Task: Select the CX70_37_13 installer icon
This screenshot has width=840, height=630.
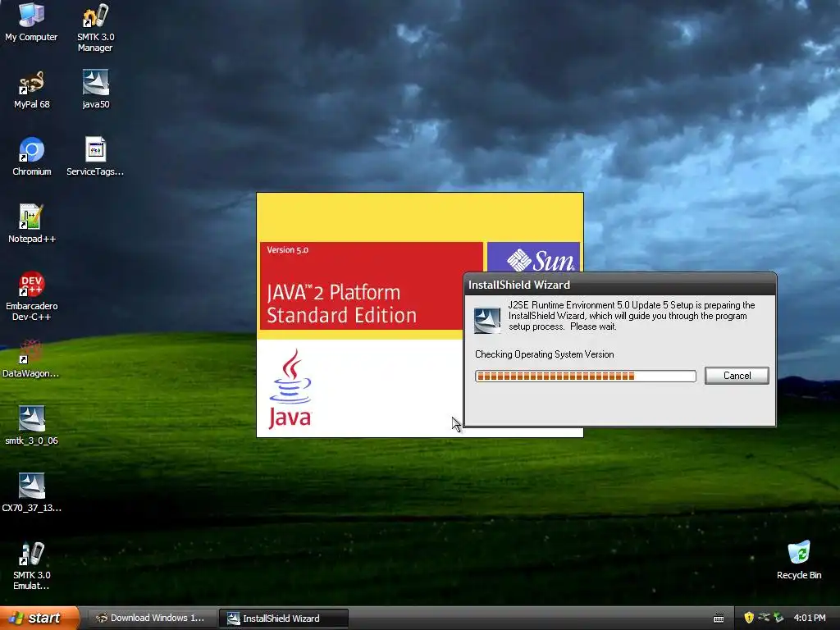Action: pyautogui.click(x=32, y=493)
